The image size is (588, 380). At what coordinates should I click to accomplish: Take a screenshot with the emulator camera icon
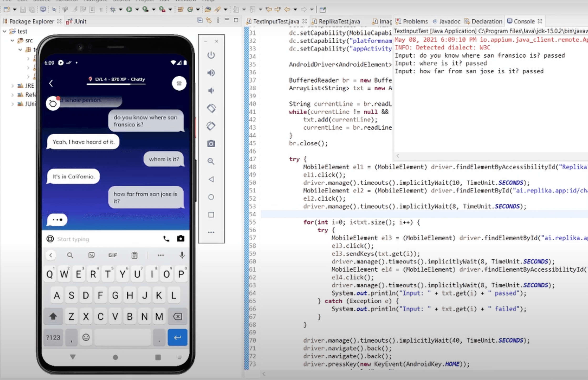coord(211,143)
